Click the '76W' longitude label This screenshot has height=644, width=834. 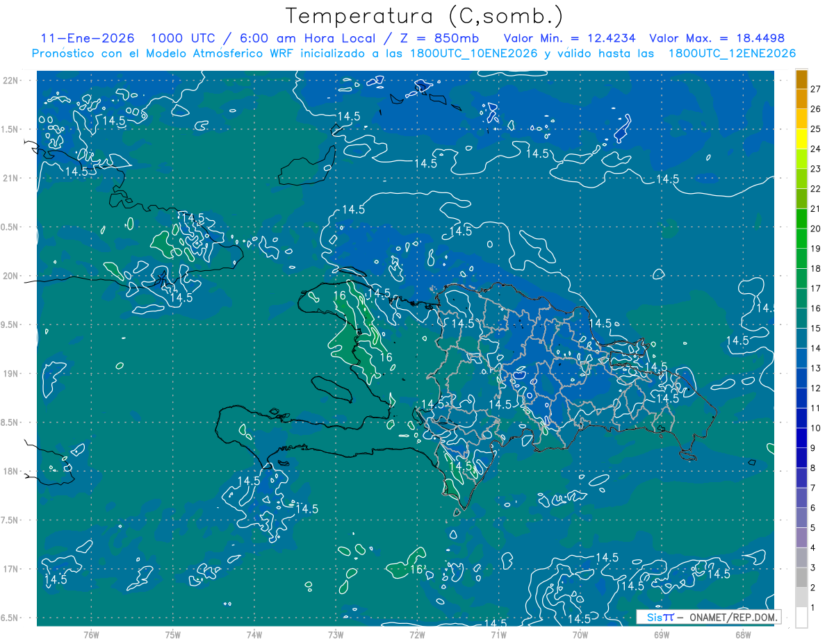(91, 634)
